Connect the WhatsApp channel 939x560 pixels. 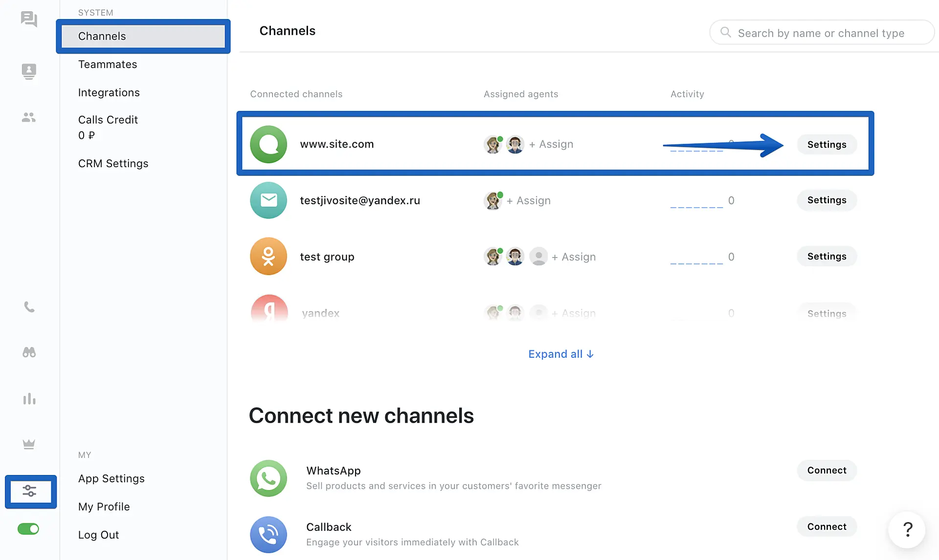[827, 470]
